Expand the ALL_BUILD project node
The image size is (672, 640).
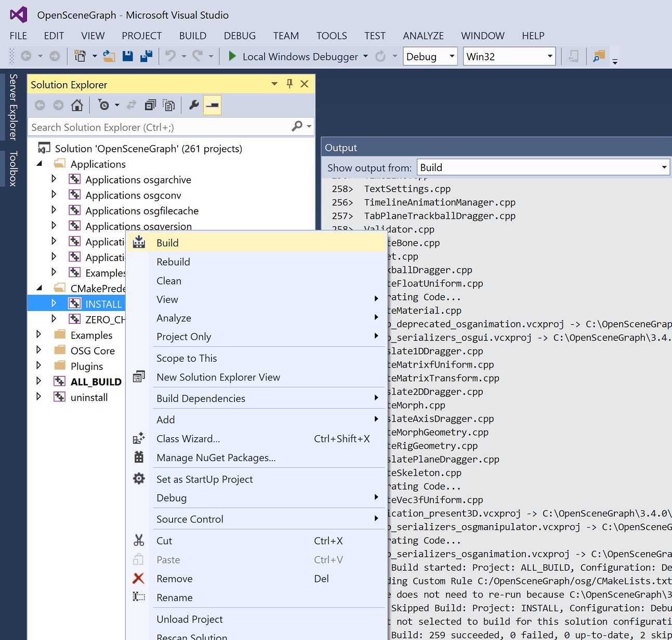click(x=38, y=381)
